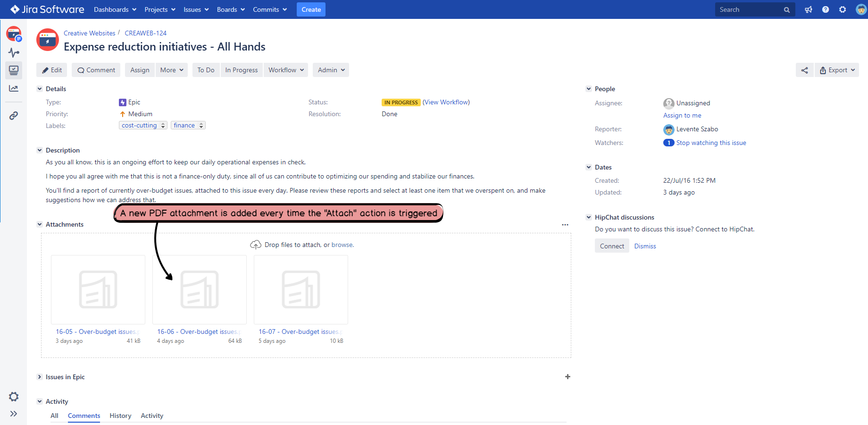Open the Creative Websites breadcrumb
The height and width of the screenshot is (425, 868).
click(90, 33)
